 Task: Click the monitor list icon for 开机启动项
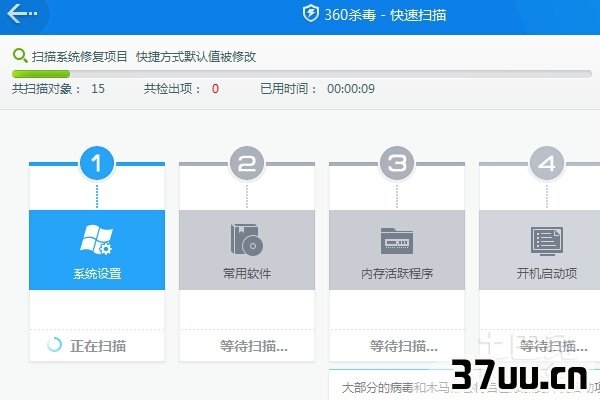[x=547, y=241]
